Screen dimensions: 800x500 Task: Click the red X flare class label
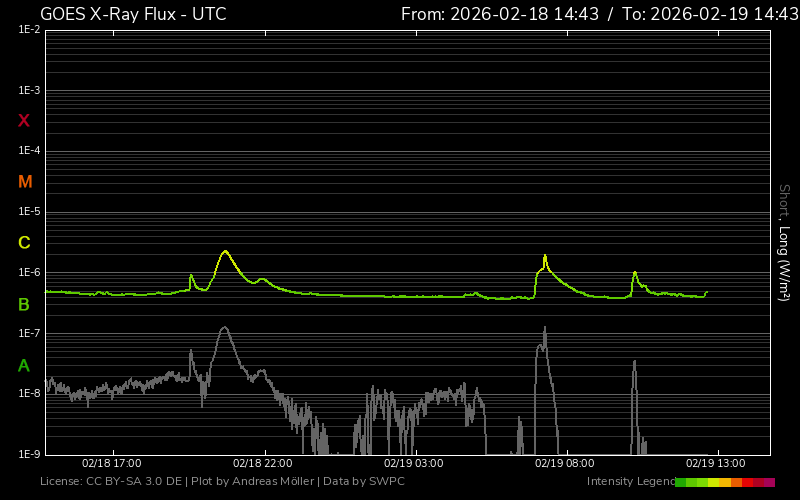(24, 121)
